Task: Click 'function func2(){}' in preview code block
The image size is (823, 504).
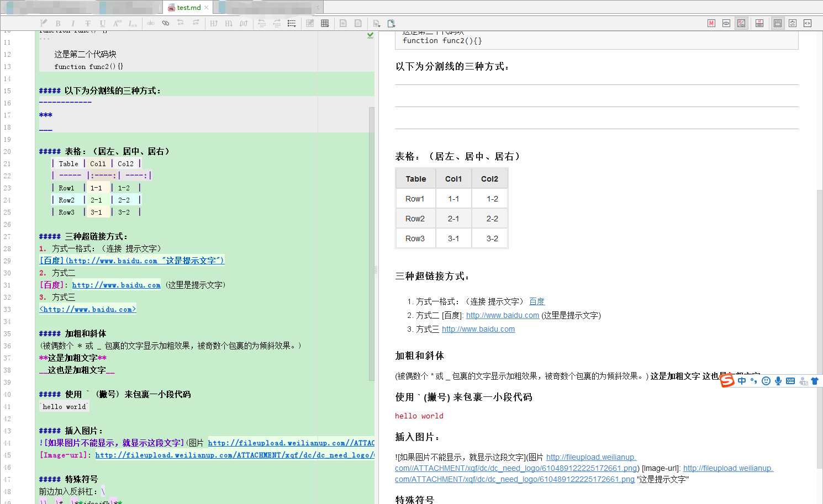Action: (x=442, y=41)
